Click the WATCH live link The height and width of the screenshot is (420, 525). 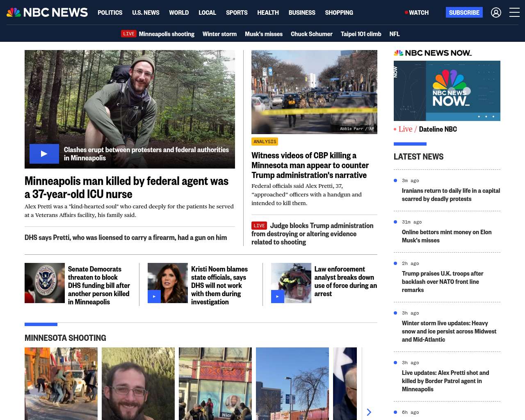tap(417, 13)
